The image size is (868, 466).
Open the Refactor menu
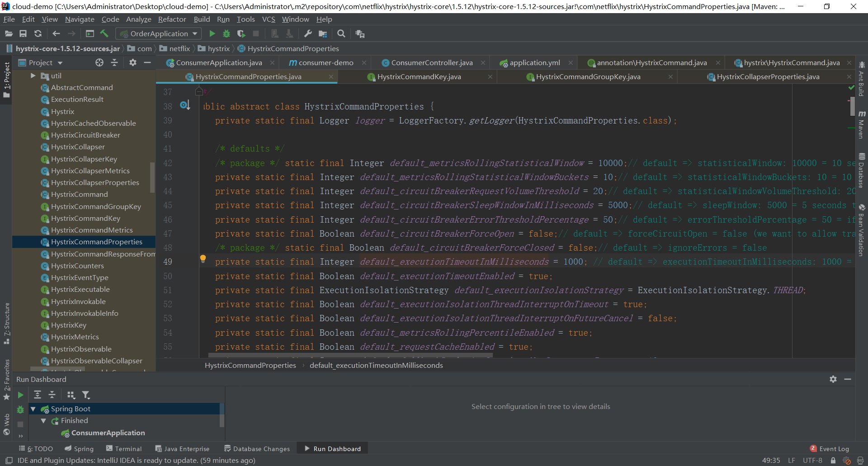[172, 19]
